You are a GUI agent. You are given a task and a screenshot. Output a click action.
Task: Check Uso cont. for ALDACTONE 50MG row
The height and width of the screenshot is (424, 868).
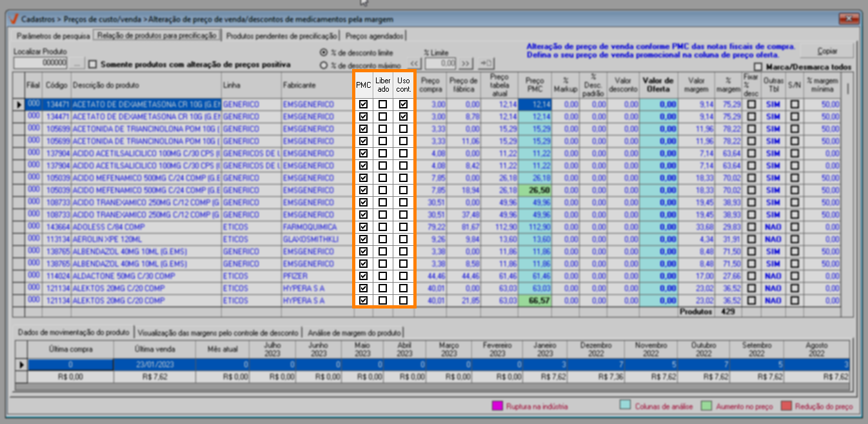(x=403, y=276)
